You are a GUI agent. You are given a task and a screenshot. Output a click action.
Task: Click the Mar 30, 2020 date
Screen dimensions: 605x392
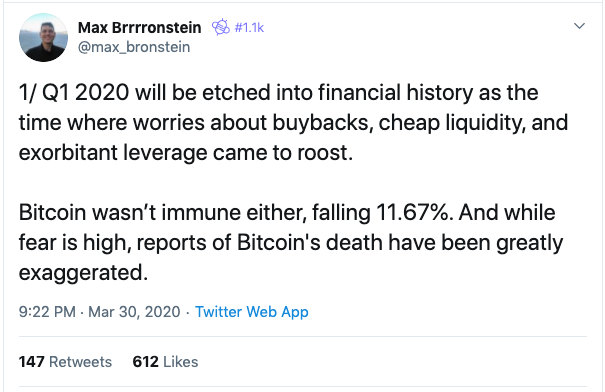click(134, 312)
